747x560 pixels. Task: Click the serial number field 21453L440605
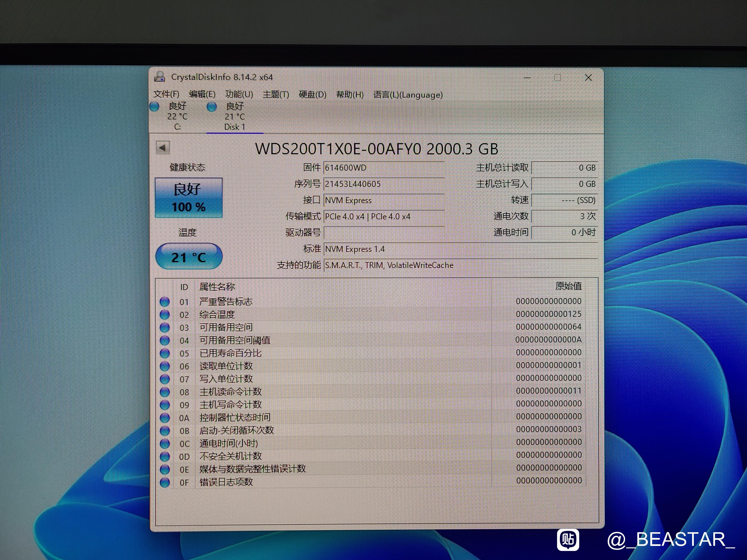[x=384, y=184]
